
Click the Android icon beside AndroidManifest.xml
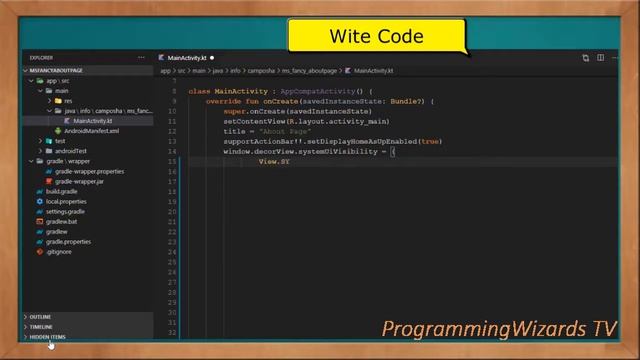[58, 131]
